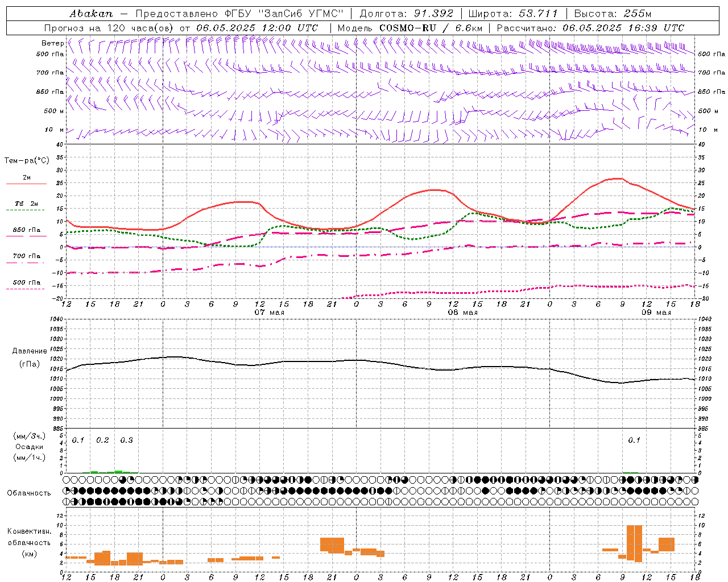The width and height of the screenshot is (728, 582).
Task: Click the "Ветер" wind panel label
Action: coord(52,43)
